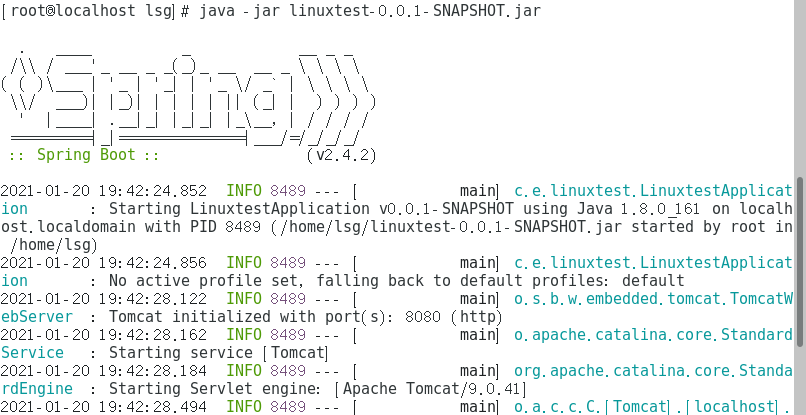Click the o.apache.catalina.core.Standard logger name
Screen dimensions: 806x415
(653, 335)
